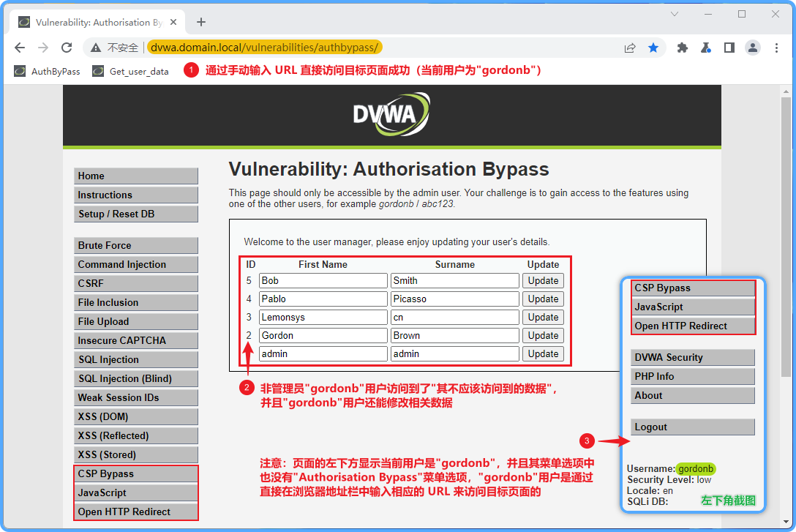This screenshot has width=796, height=532.
Task: Open the Get_user_data bookmark
Action: pos(130,71)
